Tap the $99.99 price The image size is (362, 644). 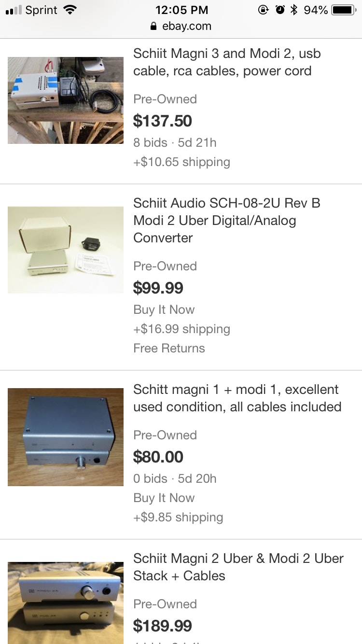[158, 288]
